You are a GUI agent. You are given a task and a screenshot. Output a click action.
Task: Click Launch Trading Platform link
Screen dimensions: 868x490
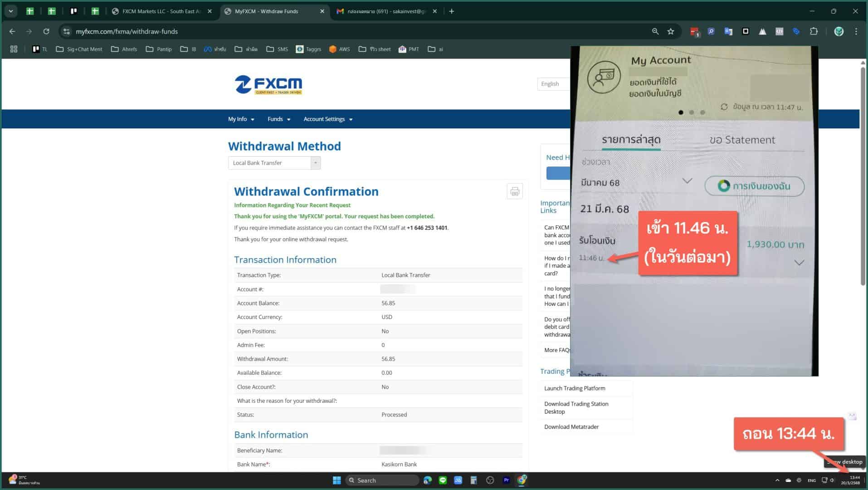tap(575, 388)
